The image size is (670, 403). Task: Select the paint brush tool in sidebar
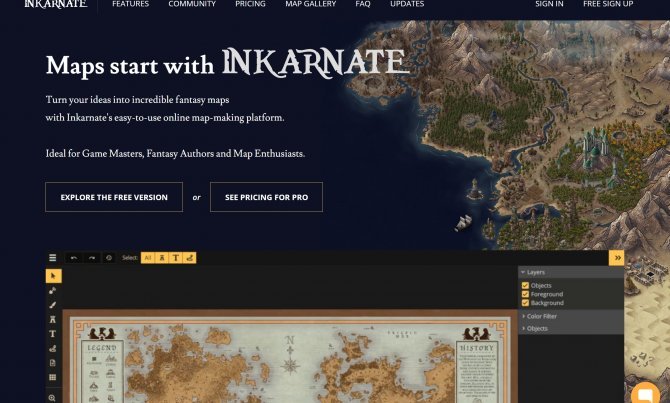point(53,305)
